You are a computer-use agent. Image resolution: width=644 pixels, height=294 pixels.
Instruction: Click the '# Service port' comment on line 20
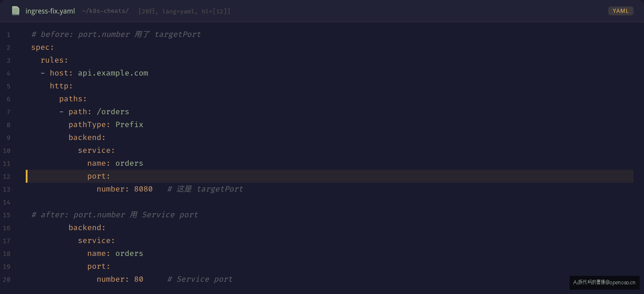click(x=200, y=279)
